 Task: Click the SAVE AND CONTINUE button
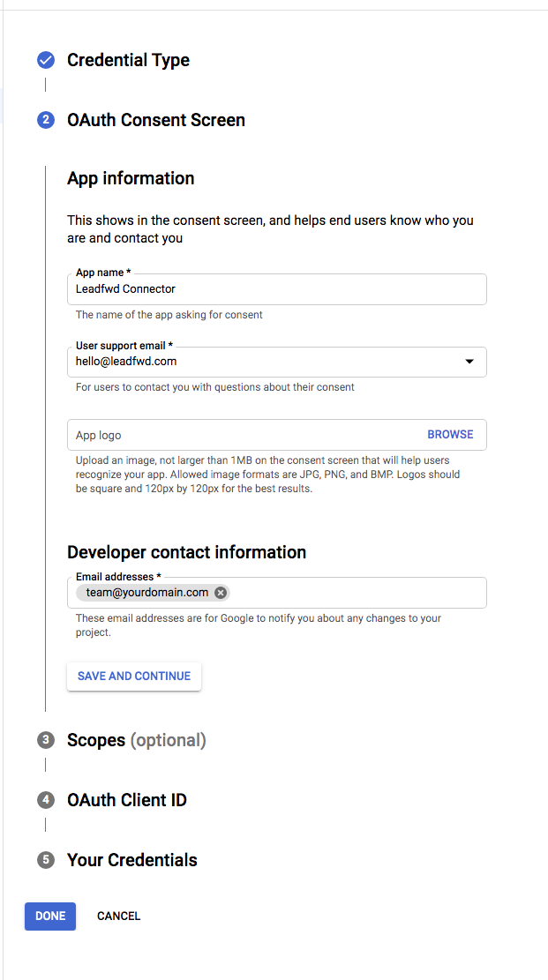coord(134,677)
